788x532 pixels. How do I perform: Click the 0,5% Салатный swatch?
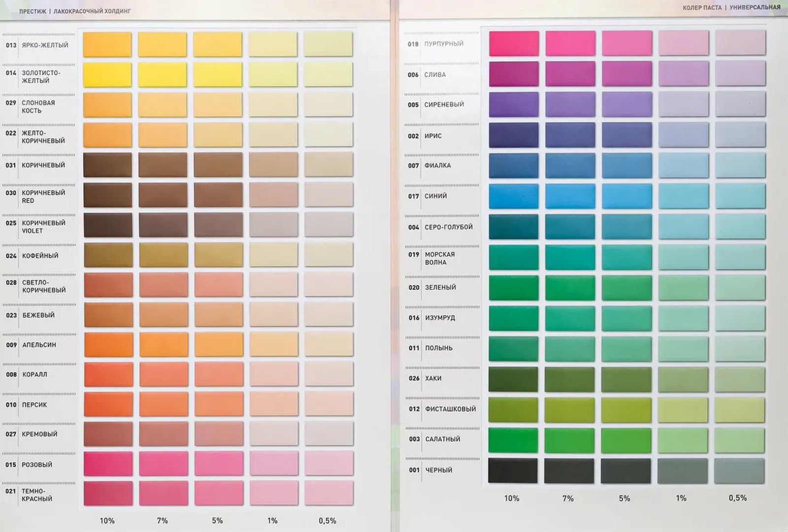[x=740, y=440]
